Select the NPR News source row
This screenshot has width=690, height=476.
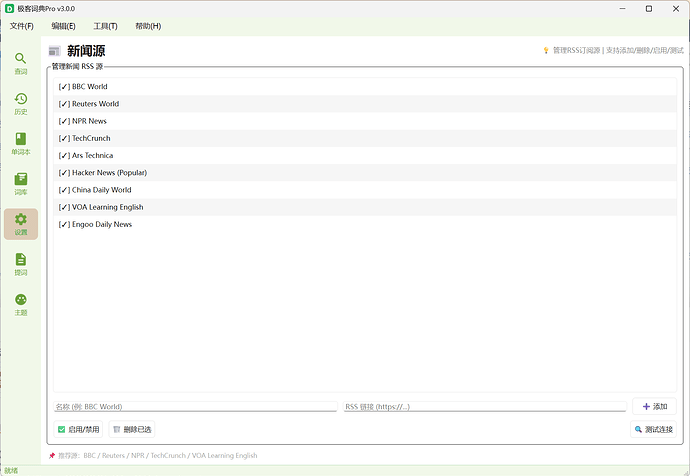[365, 121]
